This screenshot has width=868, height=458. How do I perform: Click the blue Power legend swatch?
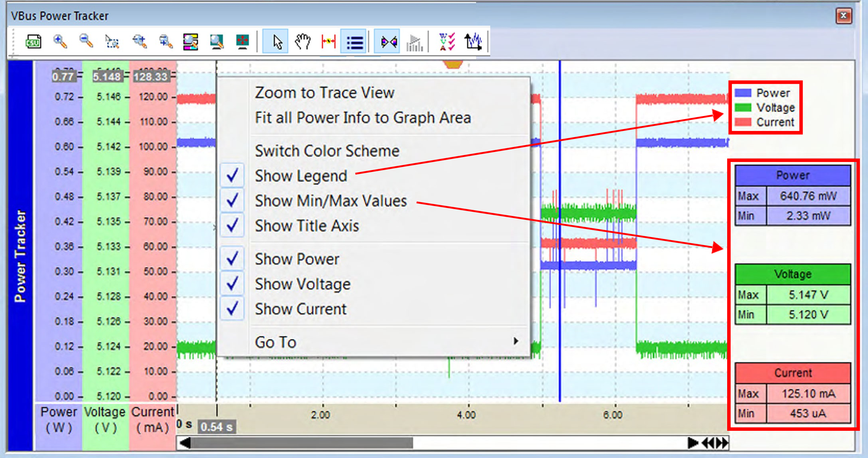[743, 93]
